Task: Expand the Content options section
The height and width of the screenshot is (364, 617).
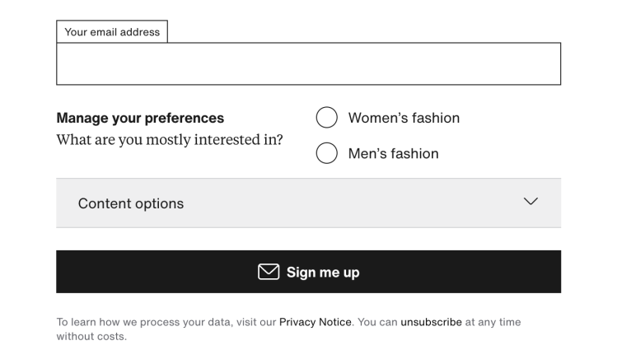Action: click(x=308, y=203)
